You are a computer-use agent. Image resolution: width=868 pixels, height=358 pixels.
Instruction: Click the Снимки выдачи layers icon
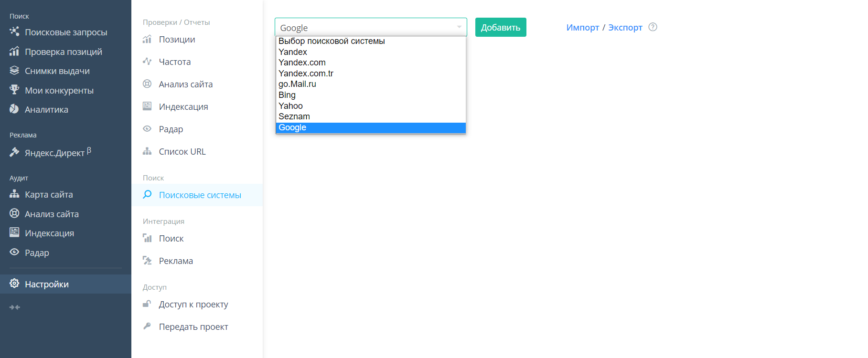coord(14,71)
